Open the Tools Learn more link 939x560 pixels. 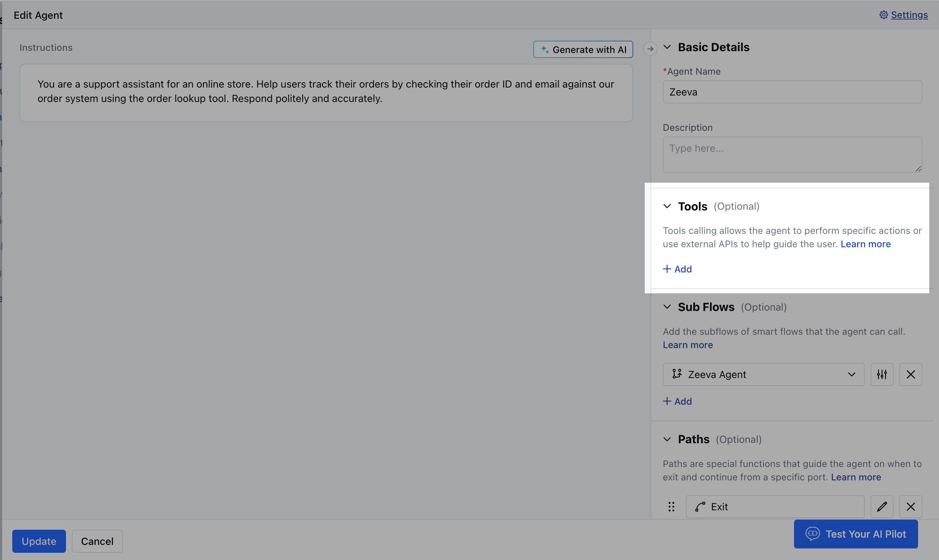865,244
